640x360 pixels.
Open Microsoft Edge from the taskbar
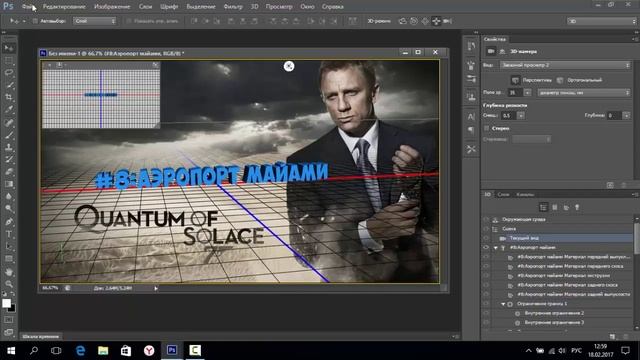(x=80, y=351)
